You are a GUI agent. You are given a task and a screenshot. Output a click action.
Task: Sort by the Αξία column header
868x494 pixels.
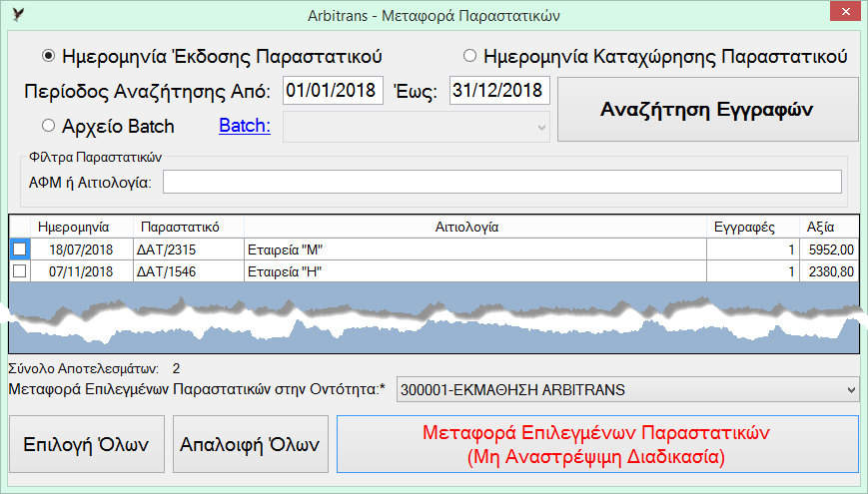pyautogui.click(x=829, y=227)
